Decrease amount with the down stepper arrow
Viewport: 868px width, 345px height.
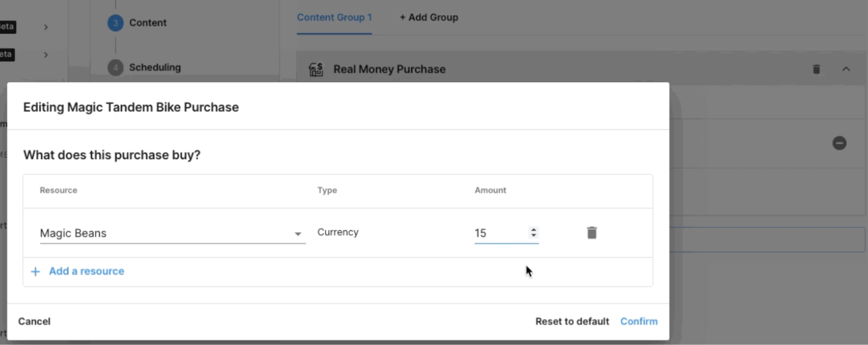(533, 236)
